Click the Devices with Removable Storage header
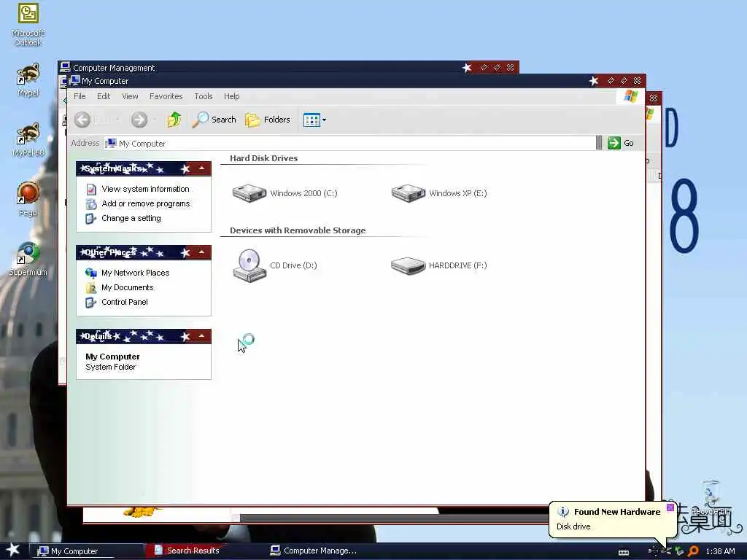 298,230
